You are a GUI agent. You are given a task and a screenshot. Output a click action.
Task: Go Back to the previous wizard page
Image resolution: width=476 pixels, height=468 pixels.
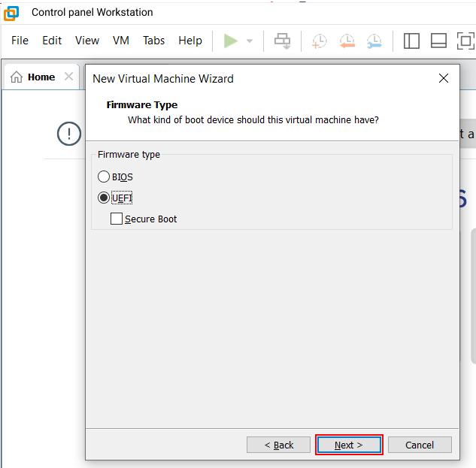278,445
